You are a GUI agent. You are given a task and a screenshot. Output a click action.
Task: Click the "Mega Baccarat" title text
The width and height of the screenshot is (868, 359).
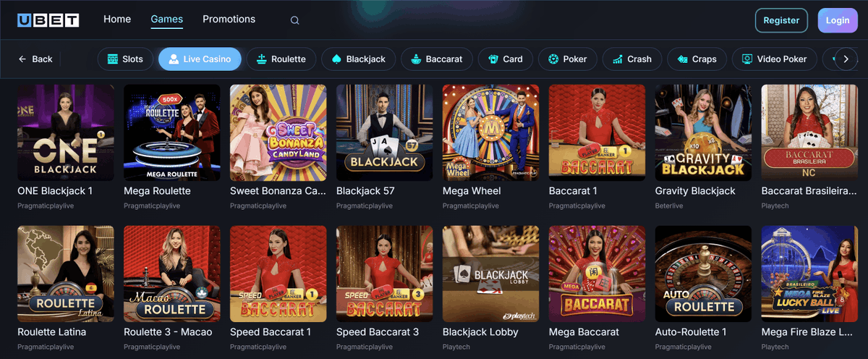coord(584,332)
